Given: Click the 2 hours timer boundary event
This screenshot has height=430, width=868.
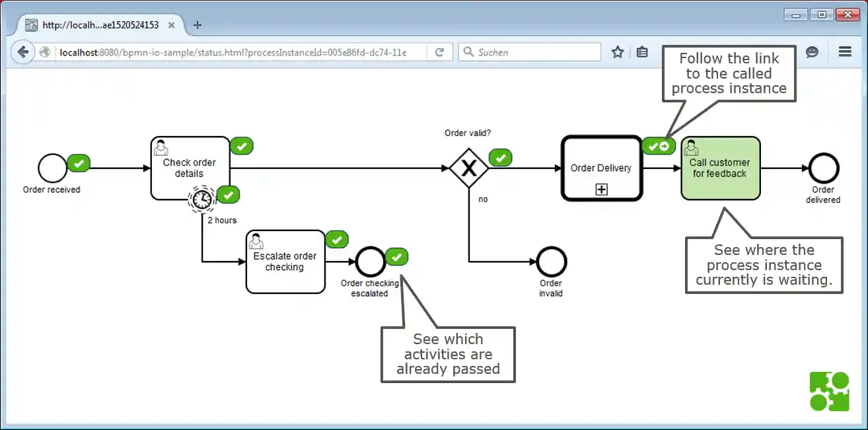Looking at the screenshot, I should [202, 198].
